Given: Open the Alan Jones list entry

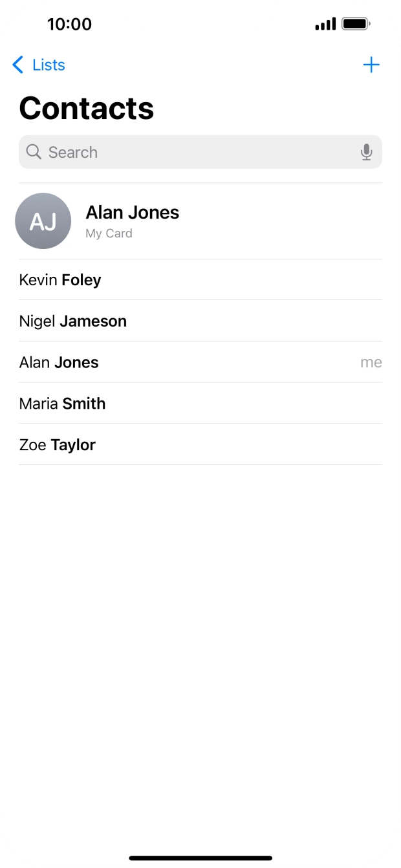Looking at the screenshot, I should click(59, 362).
